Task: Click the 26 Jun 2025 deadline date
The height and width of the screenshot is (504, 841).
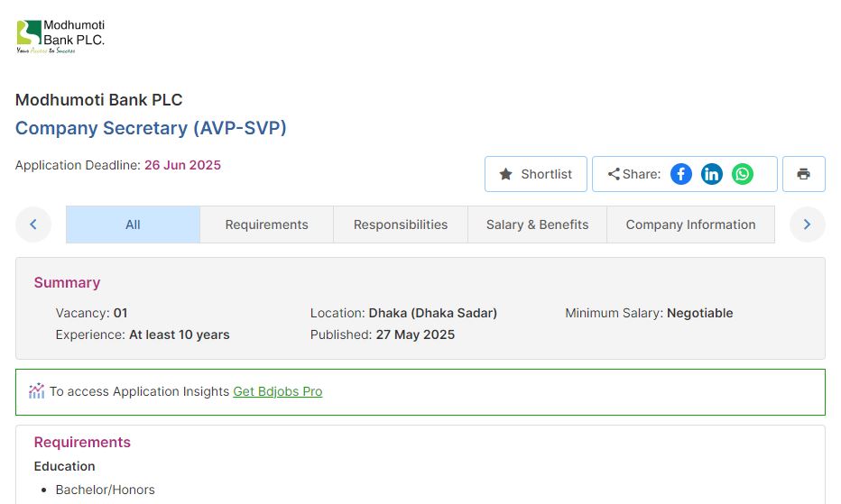Action: (x=182, y=165)
